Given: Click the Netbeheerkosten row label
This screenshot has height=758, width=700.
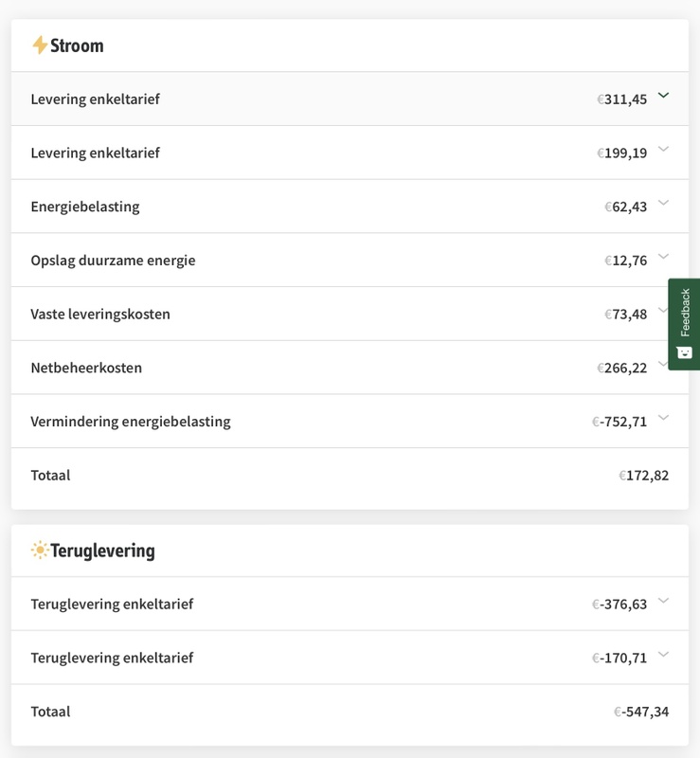Looking at the screenshot, I should tap(86, 368).
